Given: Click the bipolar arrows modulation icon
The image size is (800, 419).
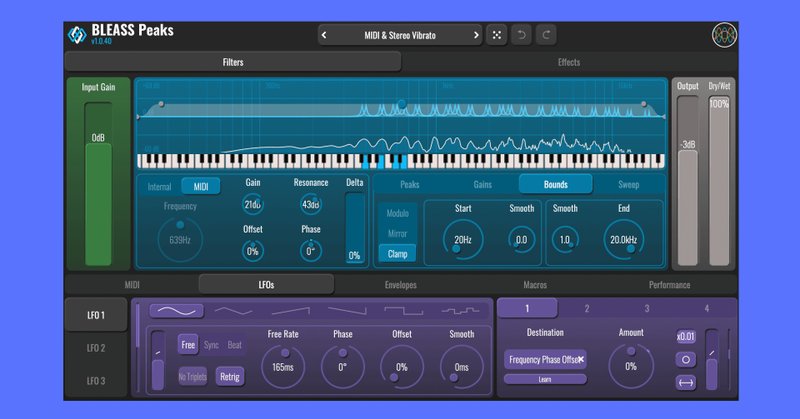Looking at the screenshot, I should point(686,382).
